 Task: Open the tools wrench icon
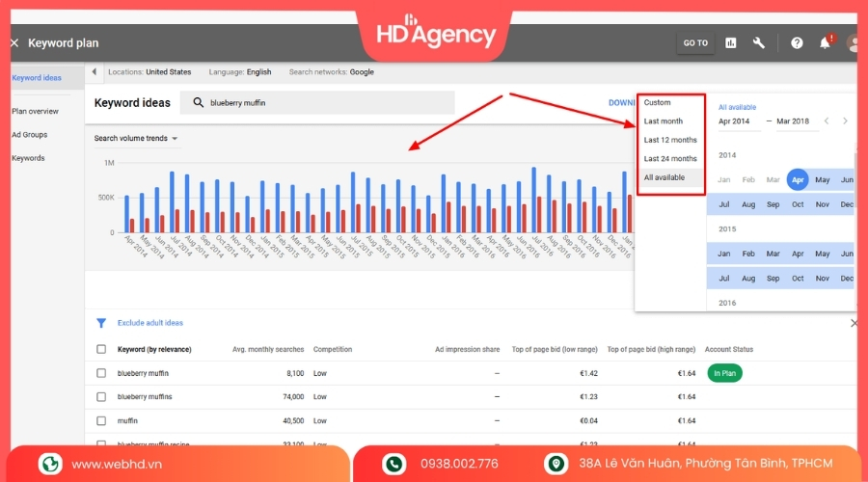[x=758, y=43]
